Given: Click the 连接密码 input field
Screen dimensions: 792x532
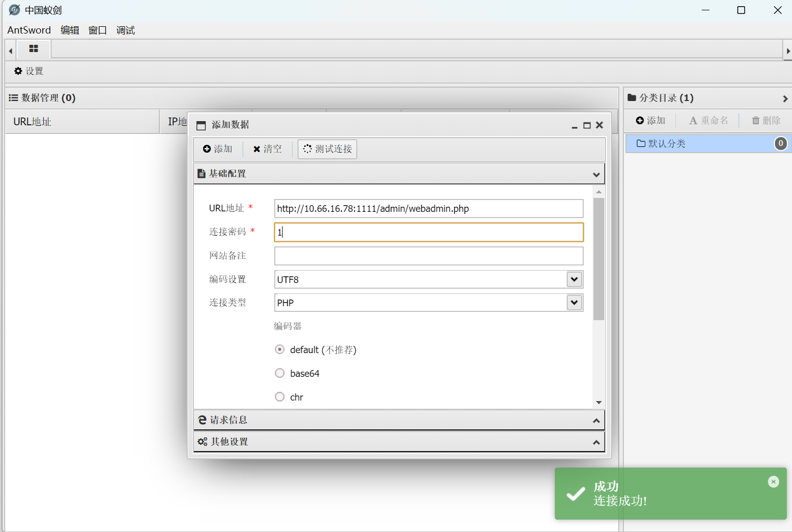Looking at the screenshot, I should 428,232.
